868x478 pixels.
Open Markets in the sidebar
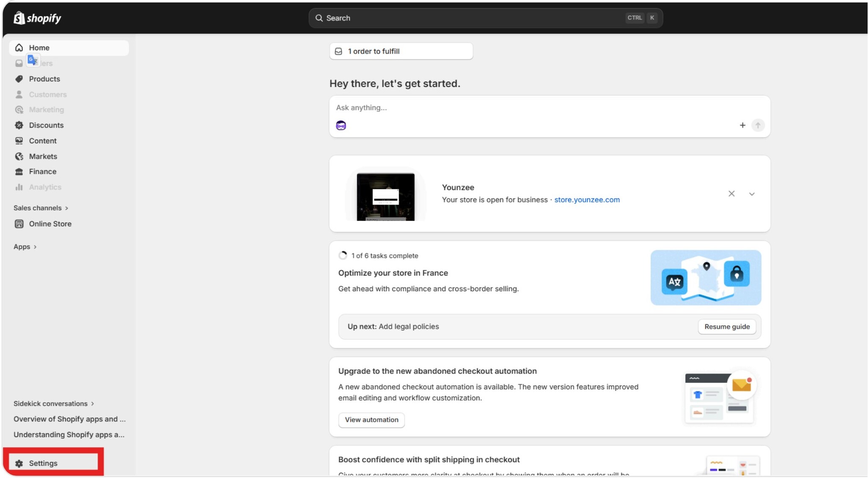click(x=69, y=156)
